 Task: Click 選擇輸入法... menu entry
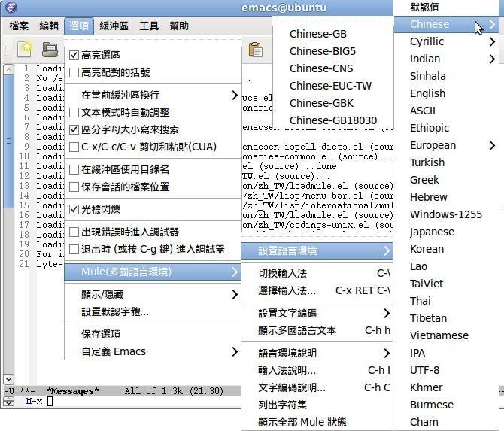point(317,290)
